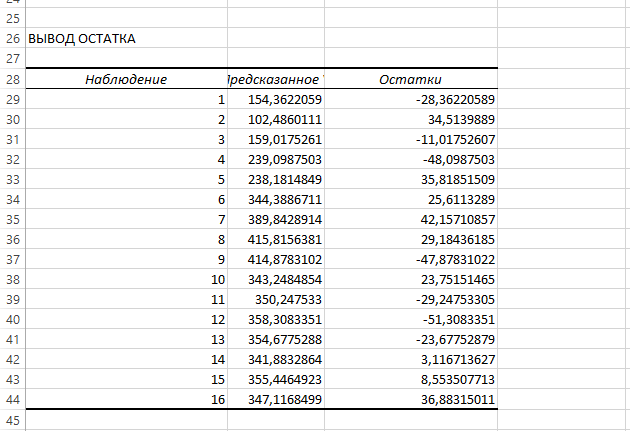Select row header 29
Screen dimensions: 630x431
12,99
